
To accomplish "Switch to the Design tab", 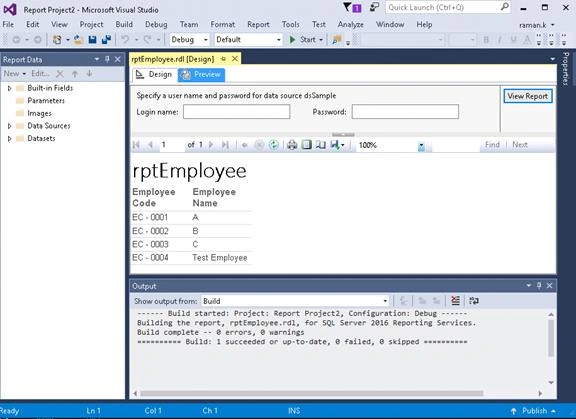I will pos(155,75).
